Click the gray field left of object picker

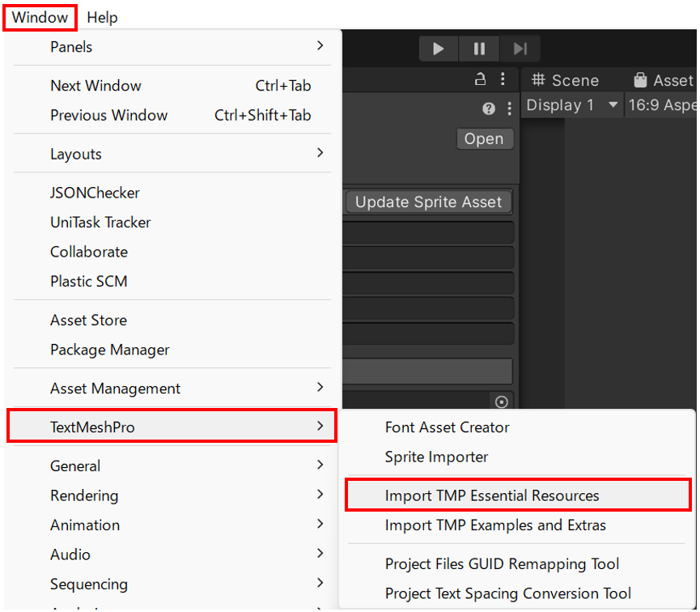[x=415, y=400]
